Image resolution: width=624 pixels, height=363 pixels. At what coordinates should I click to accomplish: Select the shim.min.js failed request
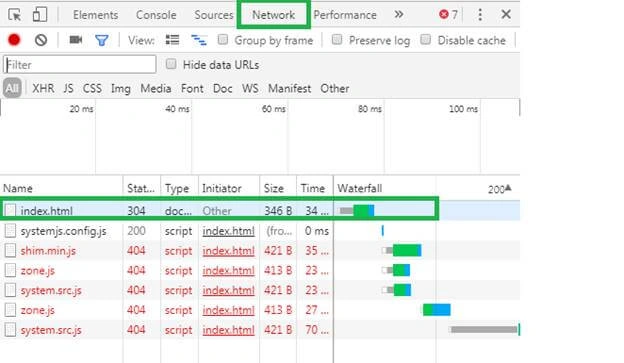coord(48,251)
